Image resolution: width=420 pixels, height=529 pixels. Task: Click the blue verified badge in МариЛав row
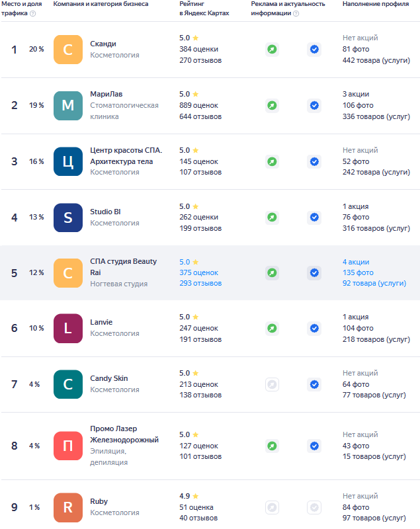pos(314,106)
